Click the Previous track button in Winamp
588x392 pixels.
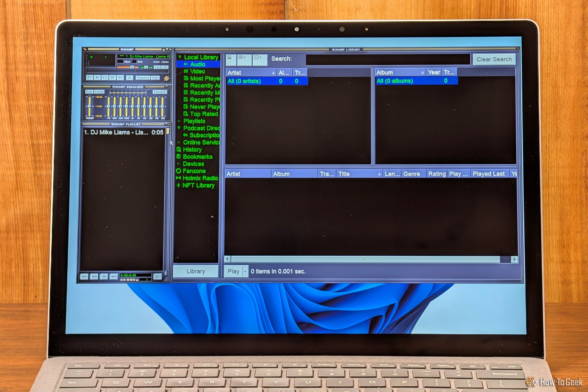(x=90, y=78)
